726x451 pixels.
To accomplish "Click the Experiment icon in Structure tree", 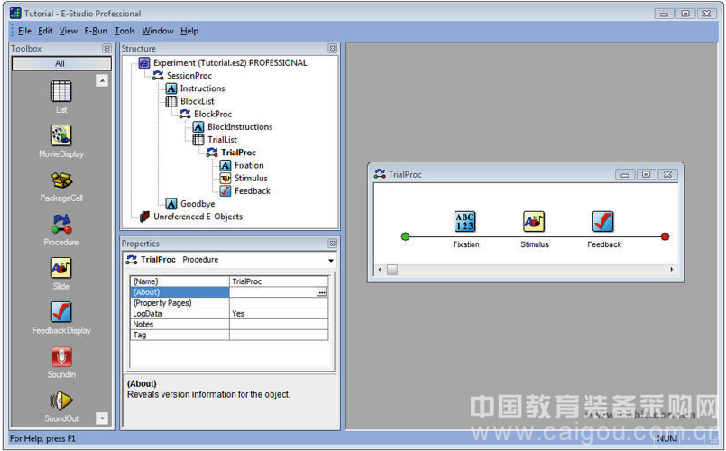I will [x=144, y=63].
